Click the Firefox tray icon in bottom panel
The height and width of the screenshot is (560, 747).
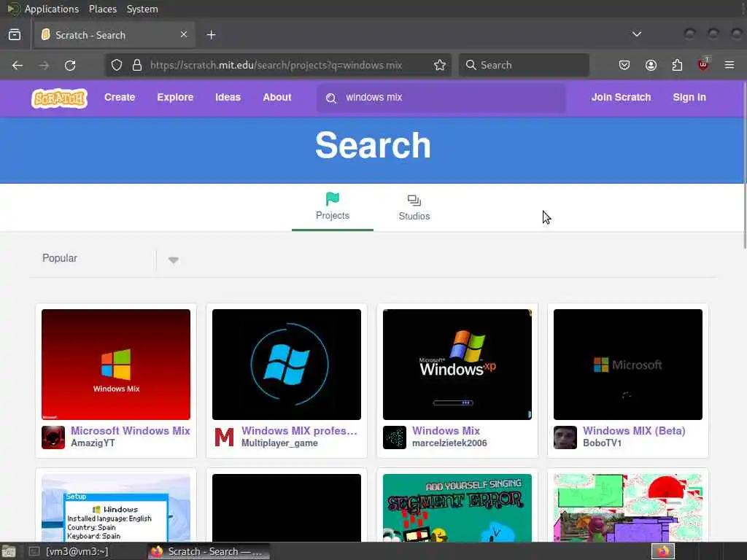point(663,551)
